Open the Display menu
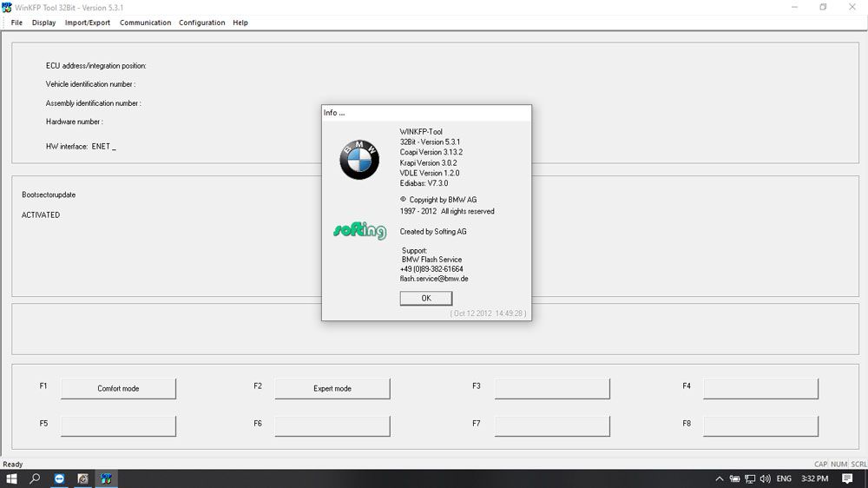This screenshot has width=868, height=488. (x=43, y=23)
